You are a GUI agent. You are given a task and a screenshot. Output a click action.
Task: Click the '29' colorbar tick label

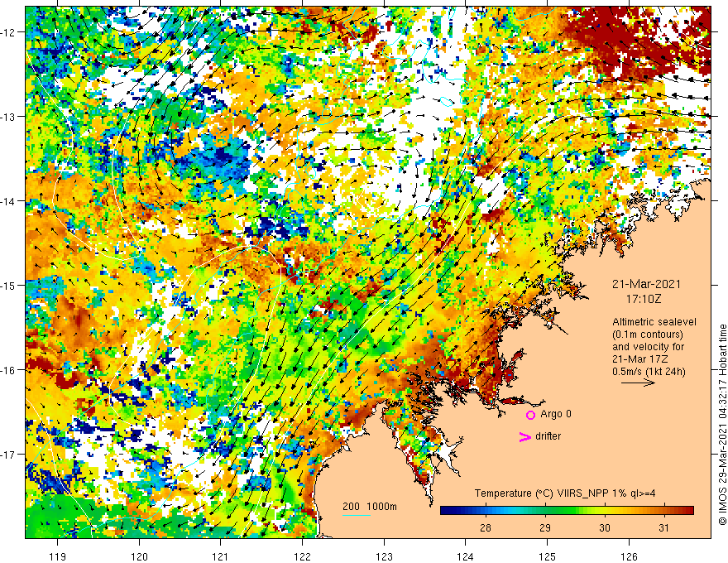545,527
